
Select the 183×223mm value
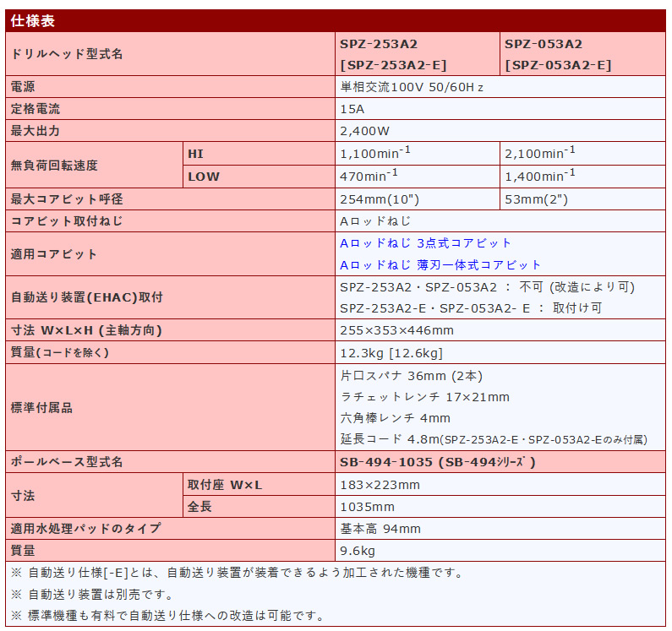380,485
